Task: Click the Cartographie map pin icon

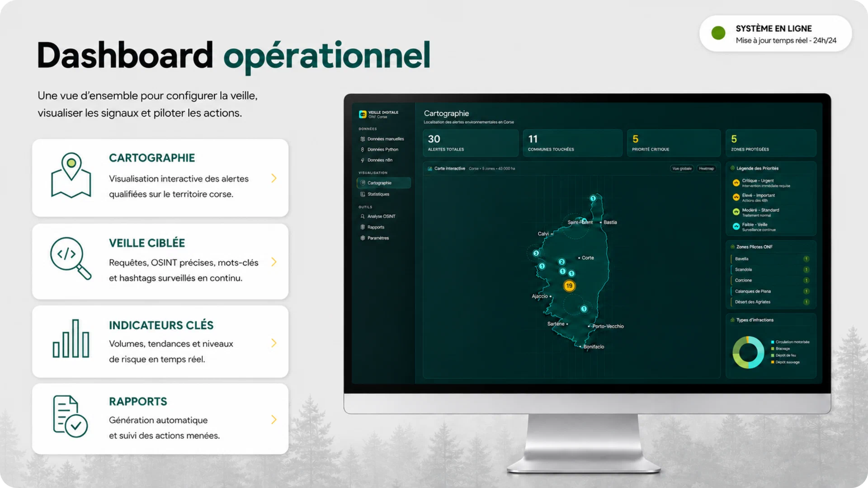Action: pyautogui.click(x=71, y=175)
